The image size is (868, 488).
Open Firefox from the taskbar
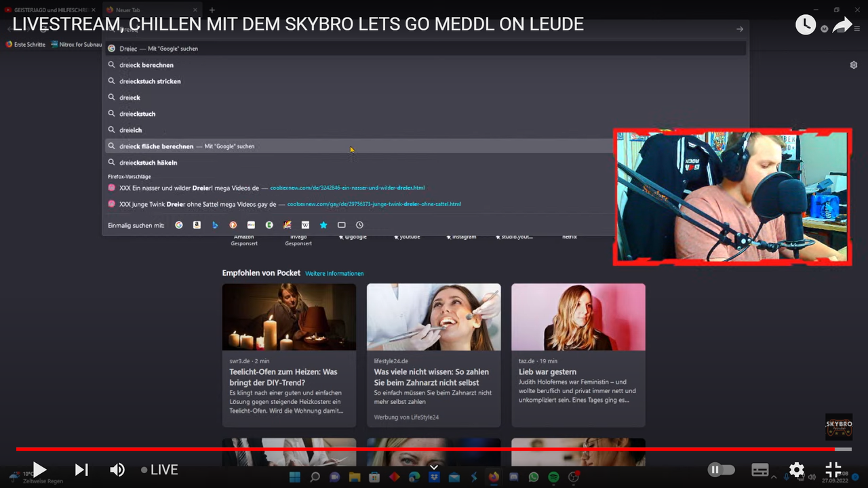coord(494,478)
